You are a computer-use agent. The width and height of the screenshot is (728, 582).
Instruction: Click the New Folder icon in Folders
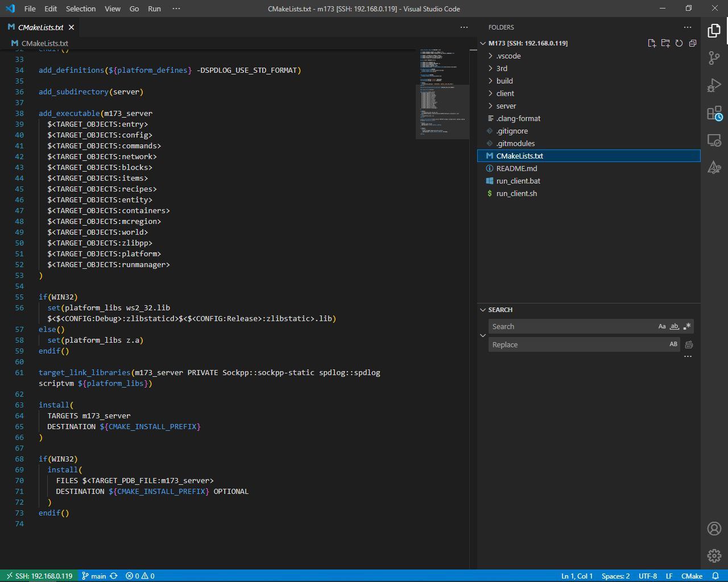[665, 43]
